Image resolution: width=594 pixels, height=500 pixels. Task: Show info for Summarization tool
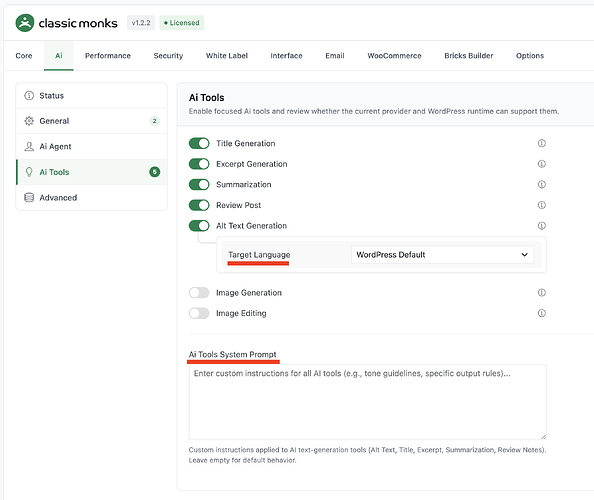542,184
